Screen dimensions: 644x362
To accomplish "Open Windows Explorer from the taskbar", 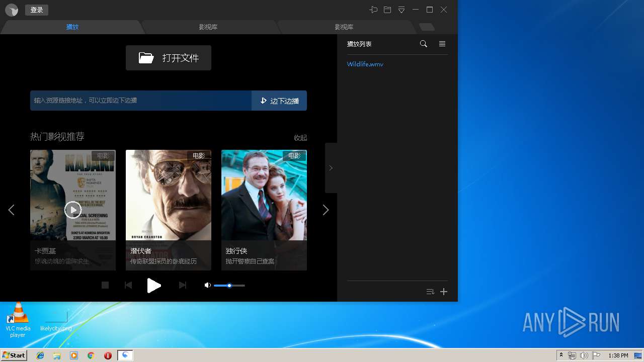I will [57, 355].
